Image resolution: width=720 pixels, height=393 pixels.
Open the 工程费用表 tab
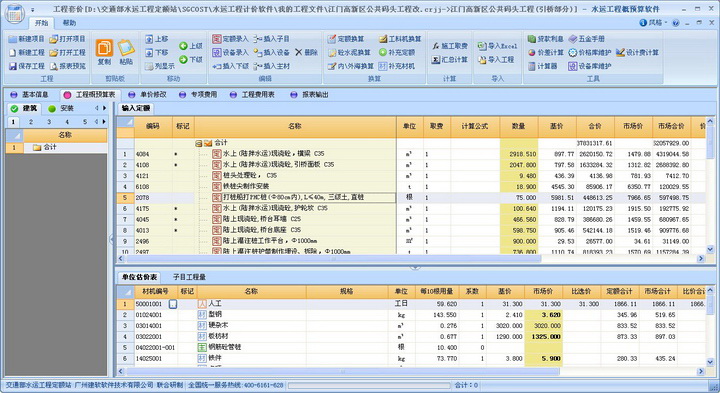253,95
